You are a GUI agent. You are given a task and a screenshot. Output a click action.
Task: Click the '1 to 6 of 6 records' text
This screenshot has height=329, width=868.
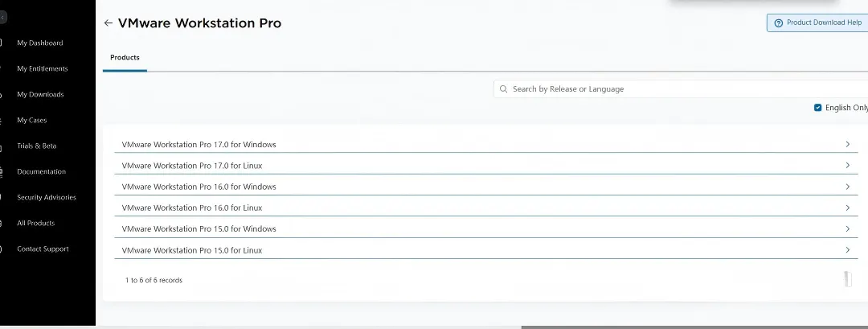point(154,280)
